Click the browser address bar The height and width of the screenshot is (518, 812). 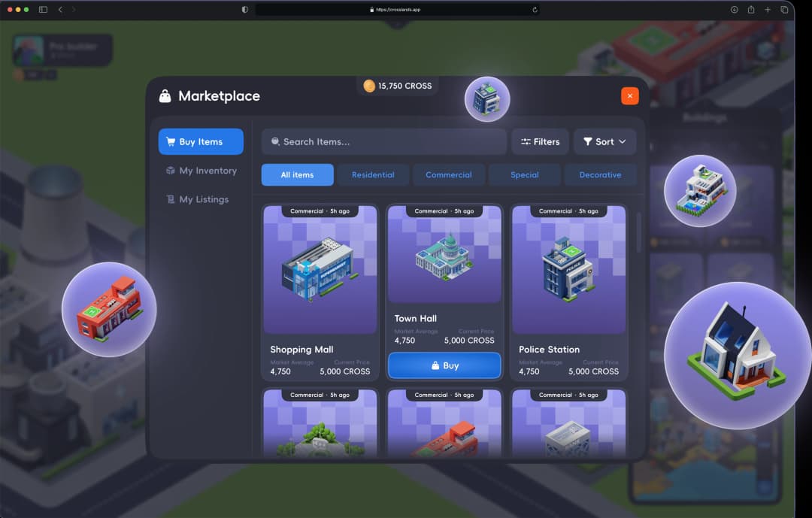tap(398, 9)
